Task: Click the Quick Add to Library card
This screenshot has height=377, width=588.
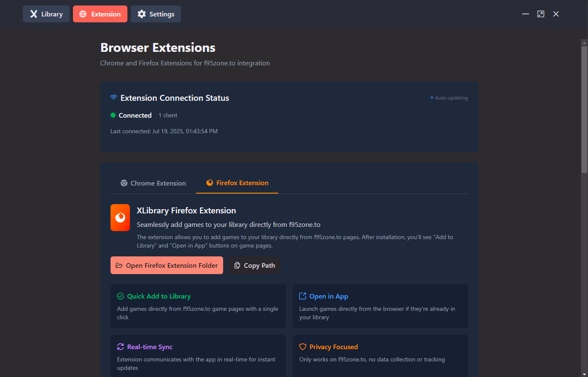Action: pos(198,306)
